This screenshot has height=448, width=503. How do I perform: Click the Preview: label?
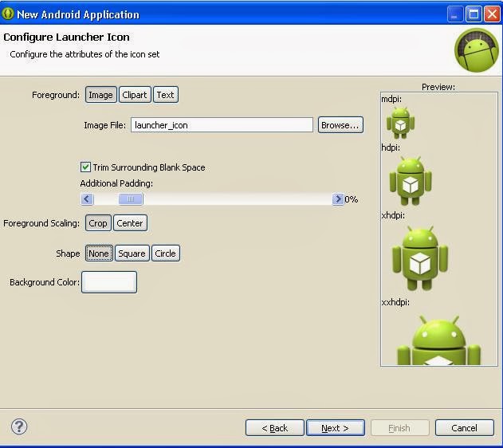click(x=438, y=87)
